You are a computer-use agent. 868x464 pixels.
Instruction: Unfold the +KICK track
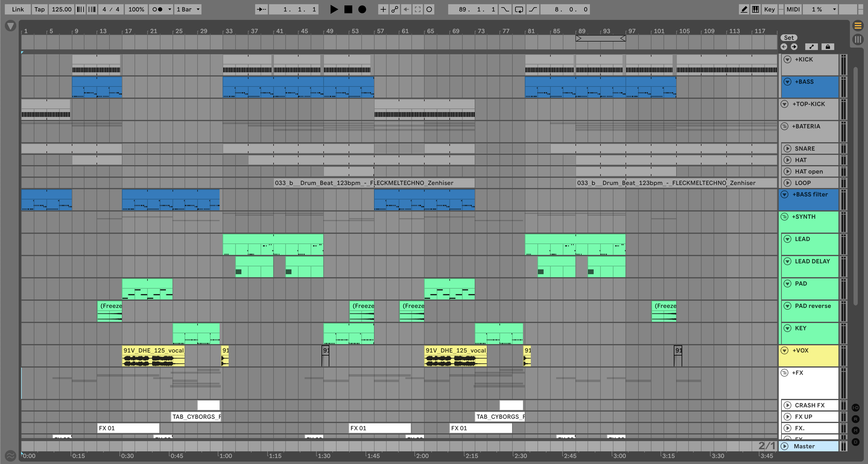(x=787, y=60)
